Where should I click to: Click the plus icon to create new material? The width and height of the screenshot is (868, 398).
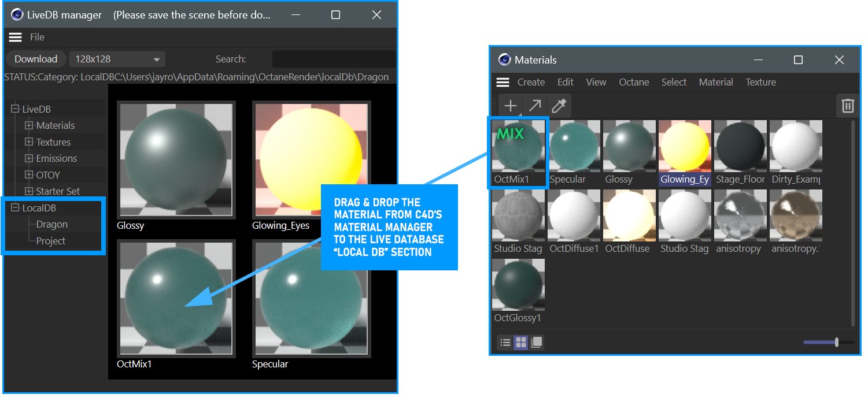point(510,106)
